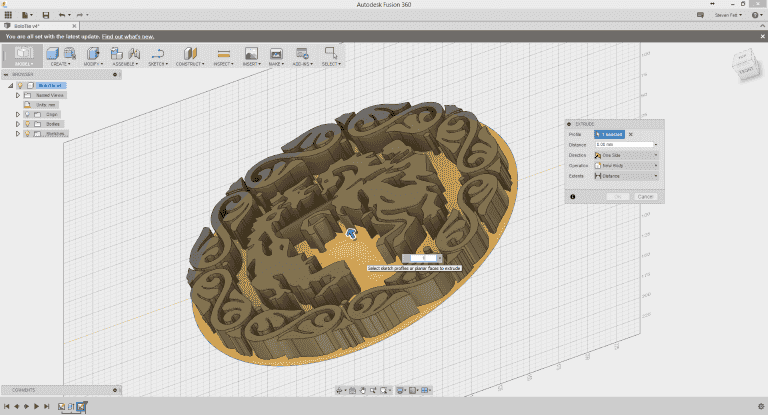Open the SKETCH menu
The width and height of the screenshot is (768, 415).
click(x=158, y=64)
